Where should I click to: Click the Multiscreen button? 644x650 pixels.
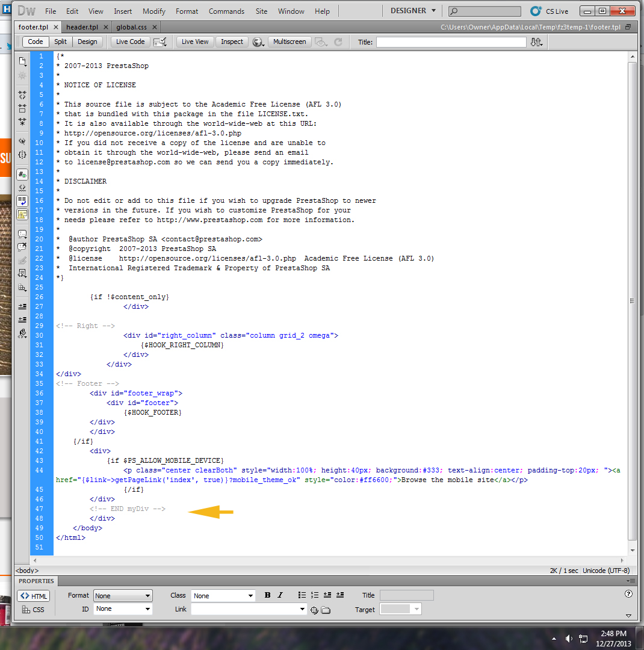coord(289,42)
